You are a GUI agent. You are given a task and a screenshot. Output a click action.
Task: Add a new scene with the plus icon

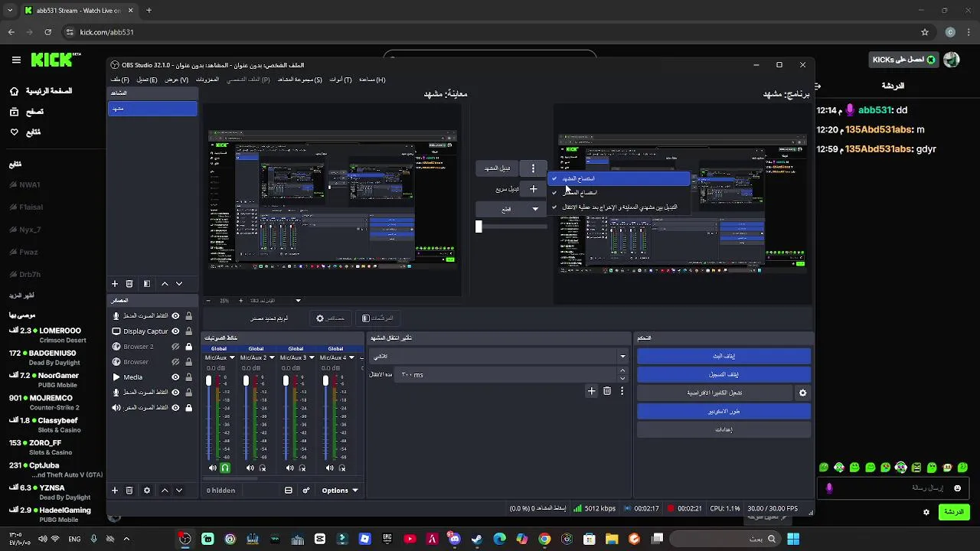tap(115, 284)
